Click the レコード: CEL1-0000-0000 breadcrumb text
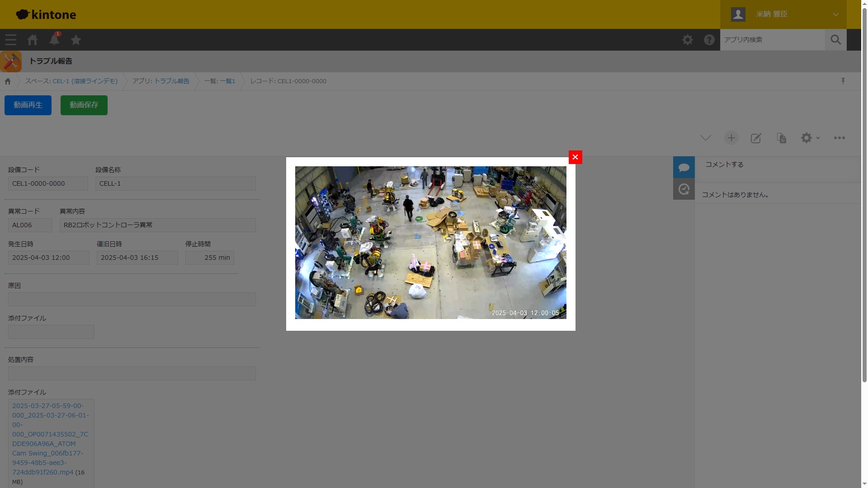Screen dimensions: 868x488 tap(288, 81)
